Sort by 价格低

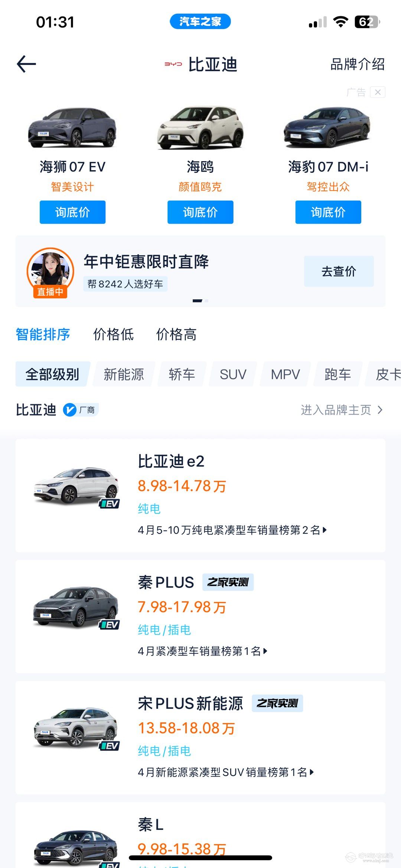pyautogui.click(x=113, y=334)
